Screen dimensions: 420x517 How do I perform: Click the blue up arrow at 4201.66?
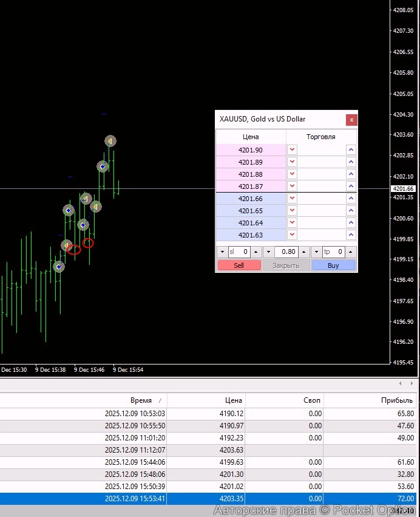tap(351, 199)
